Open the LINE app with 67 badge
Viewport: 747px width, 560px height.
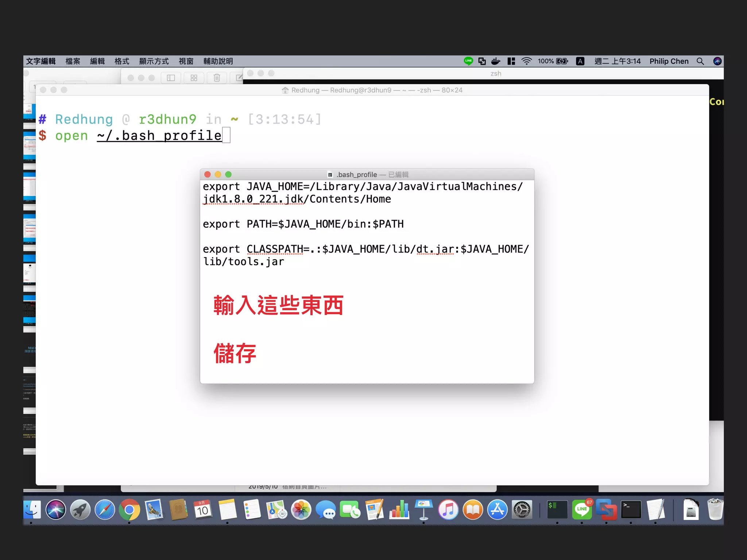point(582,510)
